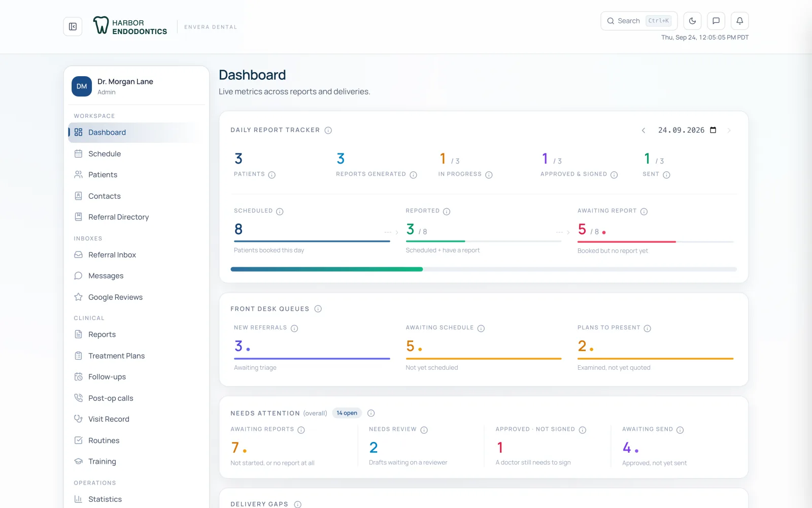Open Follow-ups page
This screenshot has height=508, width=812.
[x=135, y=377]
